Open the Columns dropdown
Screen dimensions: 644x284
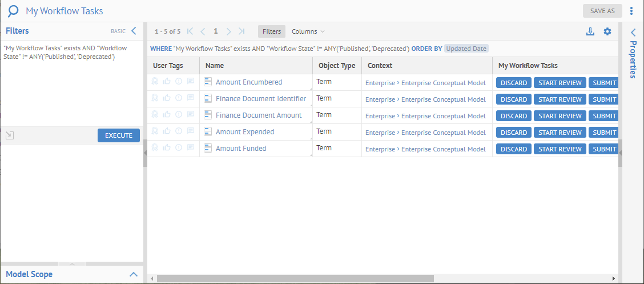pyautogui.click(x=308, y=31)
